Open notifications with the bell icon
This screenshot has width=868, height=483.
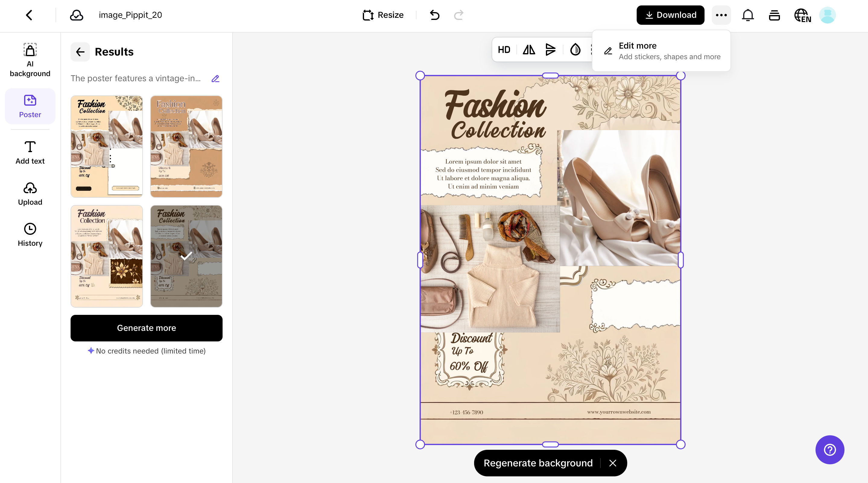tap(748, 15)
